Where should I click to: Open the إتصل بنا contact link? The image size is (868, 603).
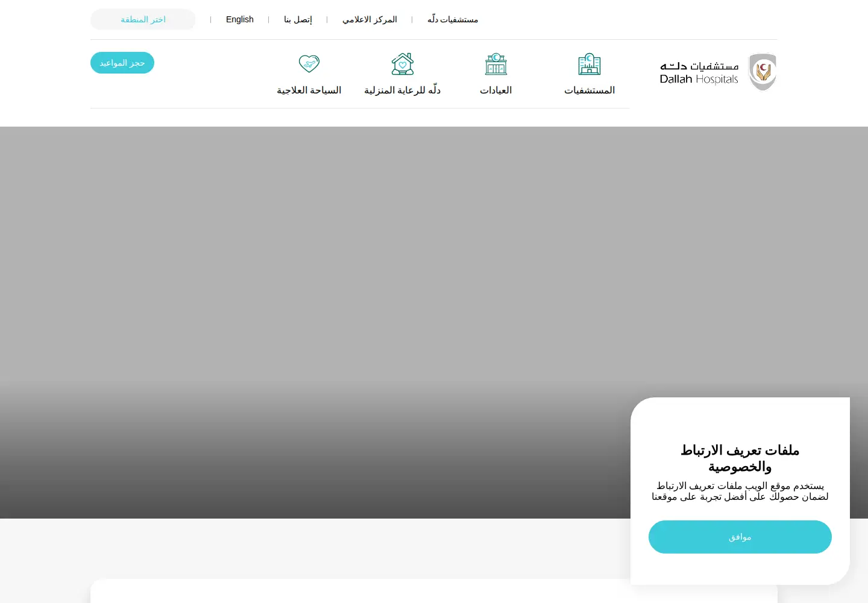(x=298, y=19)
